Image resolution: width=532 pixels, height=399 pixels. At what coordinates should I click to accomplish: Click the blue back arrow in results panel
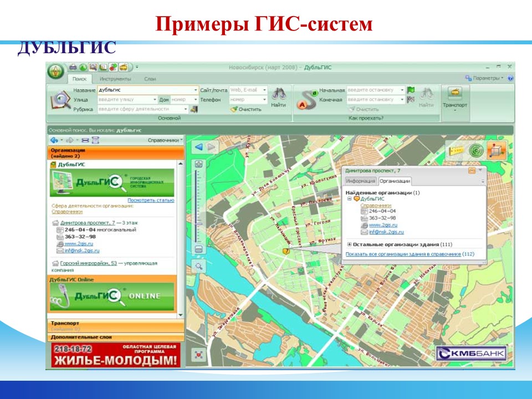coord(54,140)
